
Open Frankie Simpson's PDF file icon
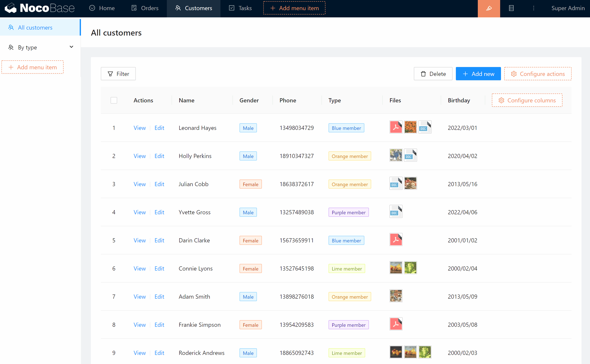pos(396,324)
